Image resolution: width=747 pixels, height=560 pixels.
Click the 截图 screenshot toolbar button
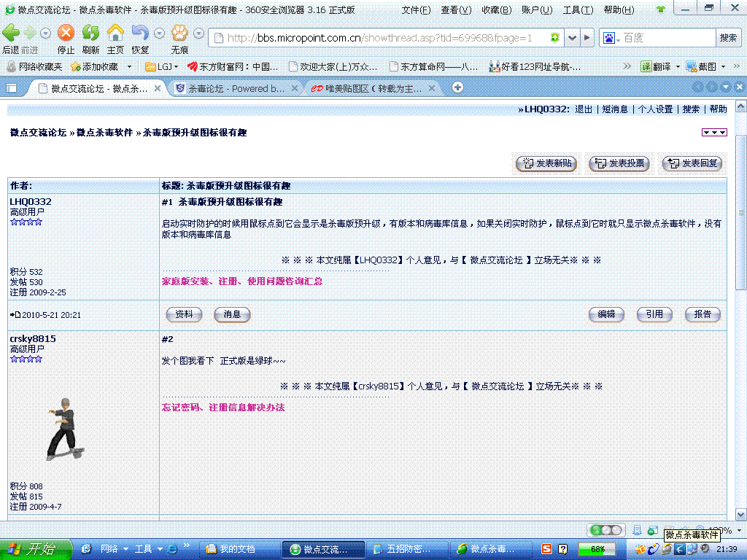pos(701,66)
